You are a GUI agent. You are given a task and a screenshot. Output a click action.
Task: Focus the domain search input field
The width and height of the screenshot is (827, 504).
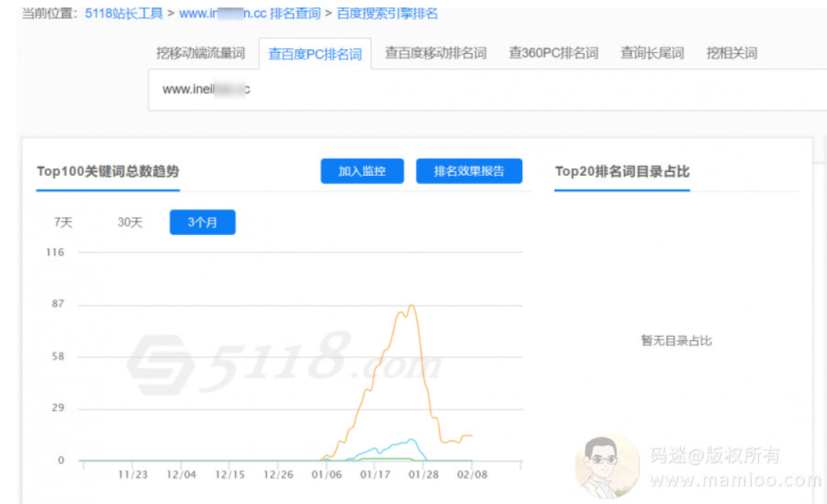tap(487, 89)
